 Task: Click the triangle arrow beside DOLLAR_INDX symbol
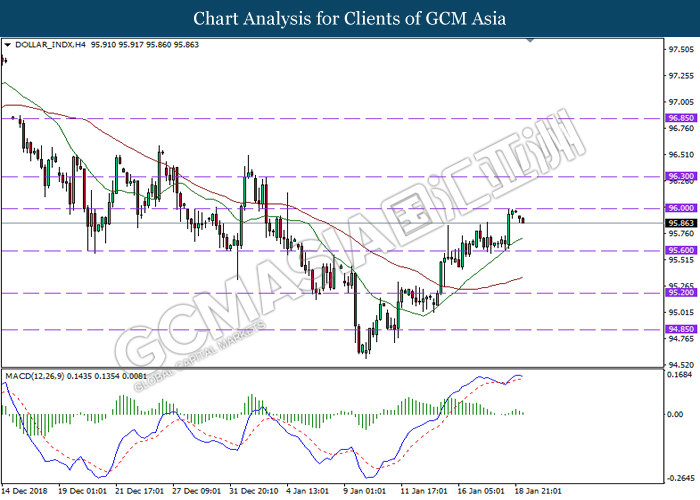point(8,45)
